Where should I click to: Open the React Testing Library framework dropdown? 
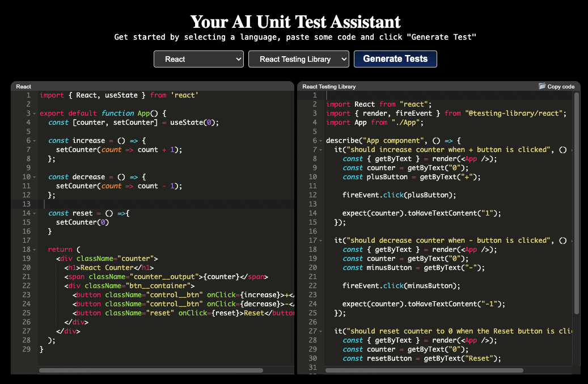point(298,59)
